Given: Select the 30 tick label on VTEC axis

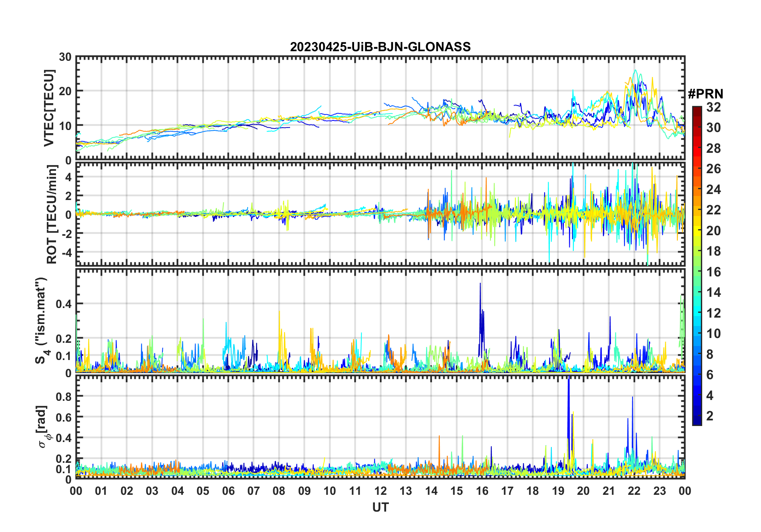Looking at the screenshot, I should pyautogui.click(x=65, y=57).
